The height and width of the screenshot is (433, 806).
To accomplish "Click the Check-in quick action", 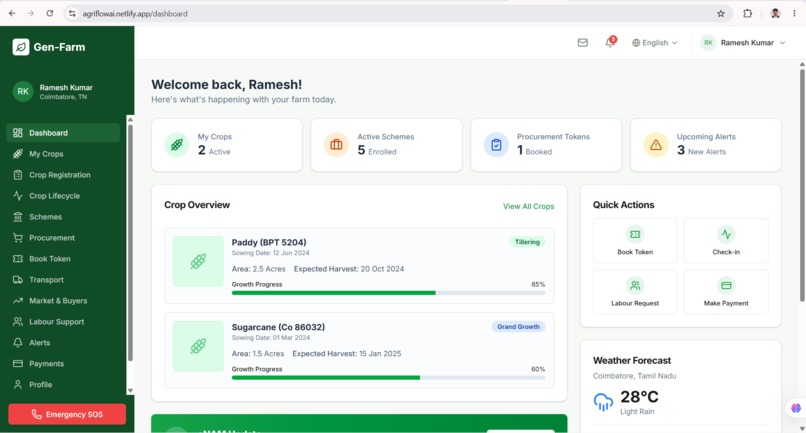I will click(x=726, y=241).
